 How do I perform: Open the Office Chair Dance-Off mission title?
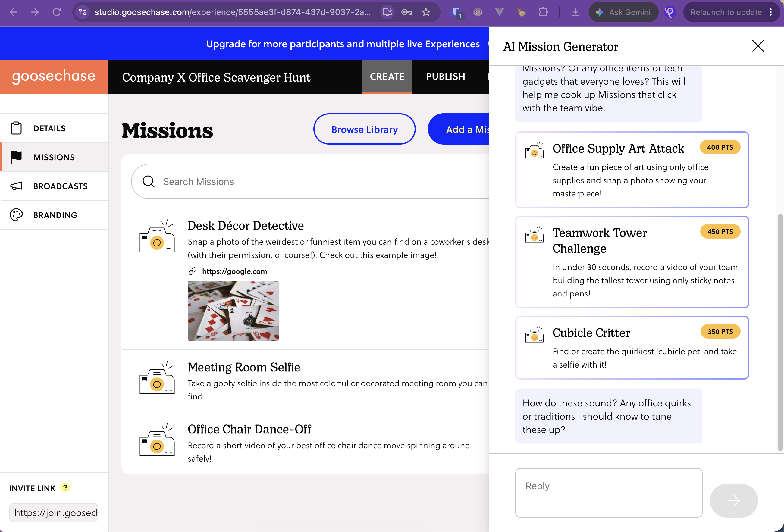(x=249, y=430)
